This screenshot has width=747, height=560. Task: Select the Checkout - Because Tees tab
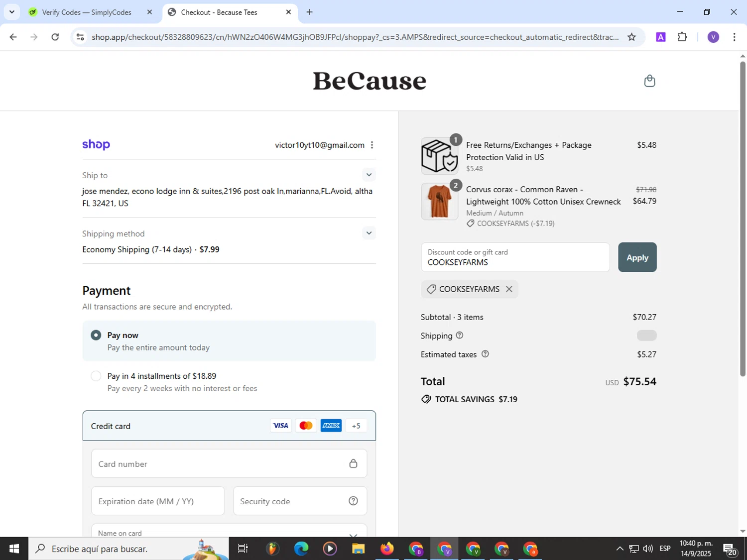pyautogui.click(x=219, y=12)
